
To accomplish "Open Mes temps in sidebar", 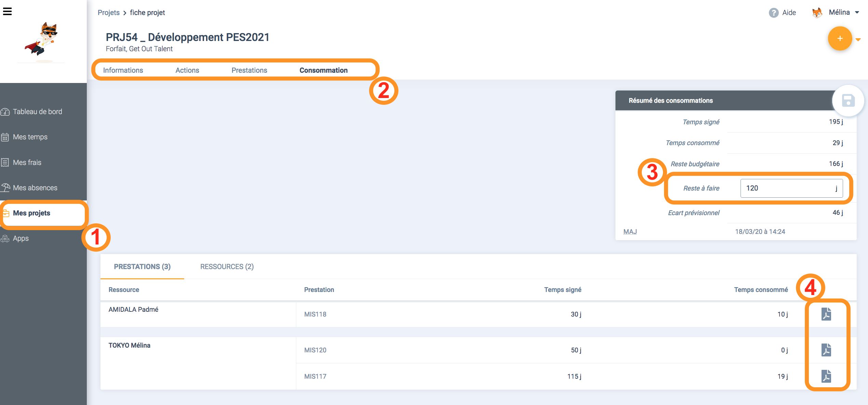I will click(30, 137).
